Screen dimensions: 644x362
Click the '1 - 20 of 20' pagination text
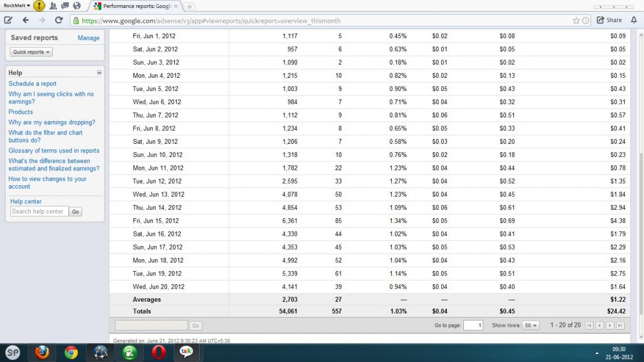click(566, 325)
